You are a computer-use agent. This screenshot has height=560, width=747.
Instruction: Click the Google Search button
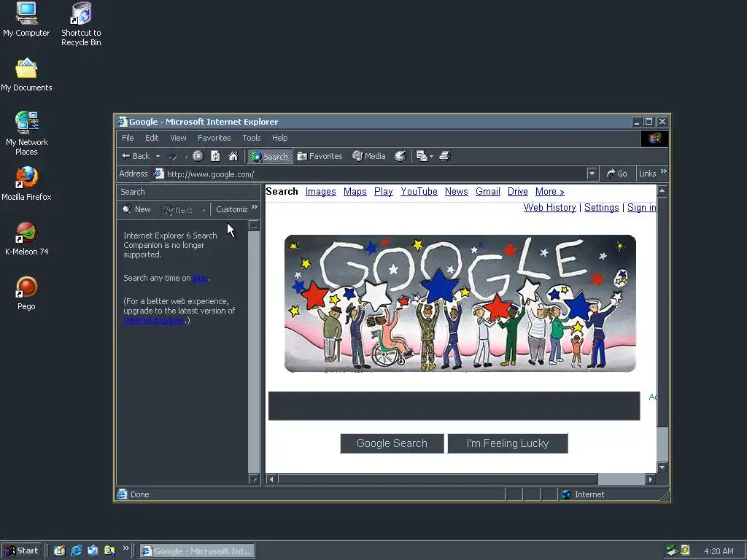[392, 443]
